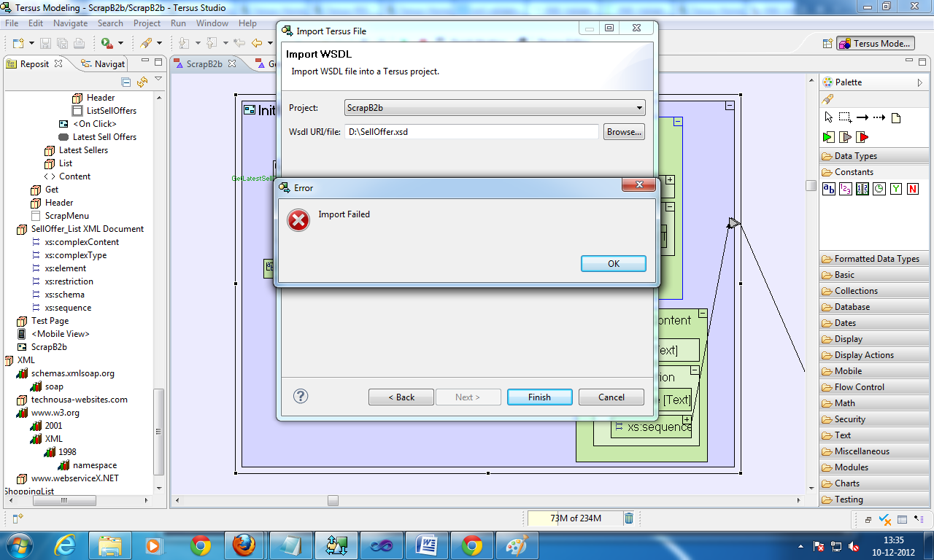Select the note page tool in Palette
The height and width of the screenshot is (560, 934).
(896, 117)
